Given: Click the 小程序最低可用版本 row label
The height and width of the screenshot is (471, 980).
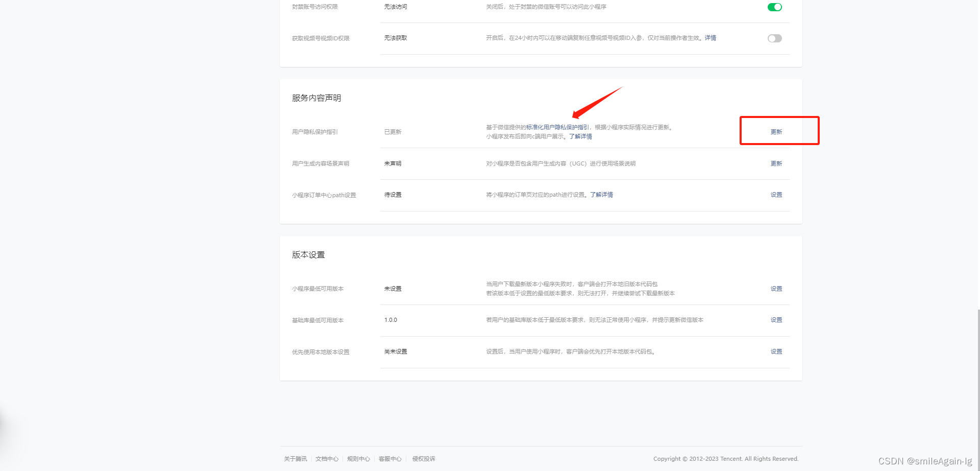Looking at the screenshot, I should [318, 289].
